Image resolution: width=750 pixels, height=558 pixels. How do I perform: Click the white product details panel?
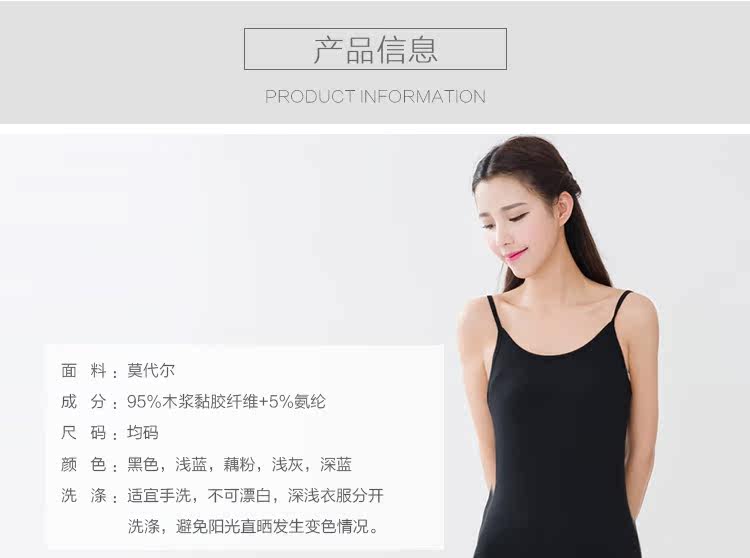click(x=246, y=447)
